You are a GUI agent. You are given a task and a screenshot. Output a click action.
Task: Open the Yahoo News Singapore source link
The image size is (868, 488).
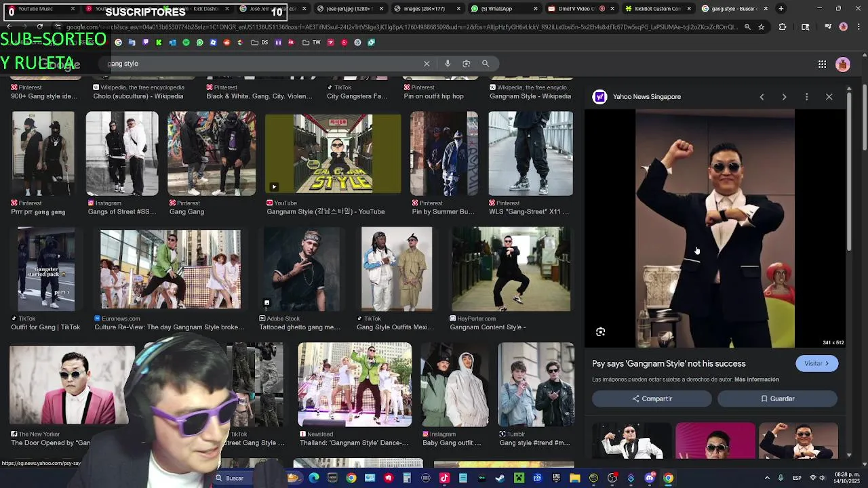coord(647,97)
